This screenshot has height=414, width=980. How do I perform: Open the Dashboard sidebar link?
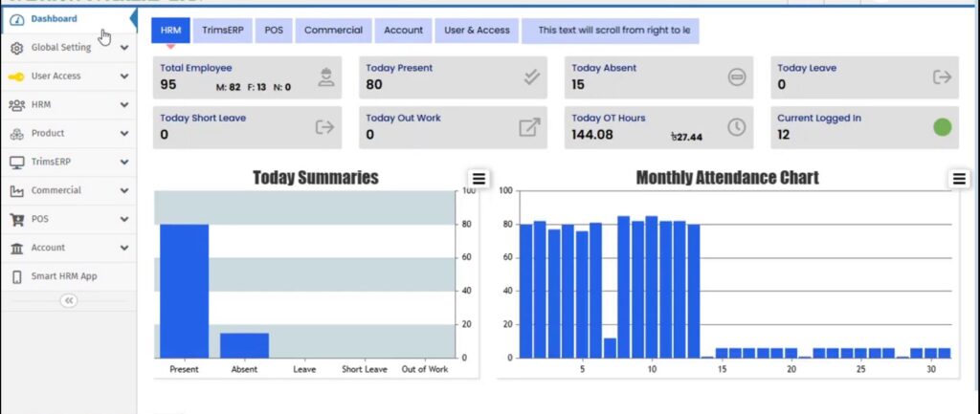[x=53, y=18]
